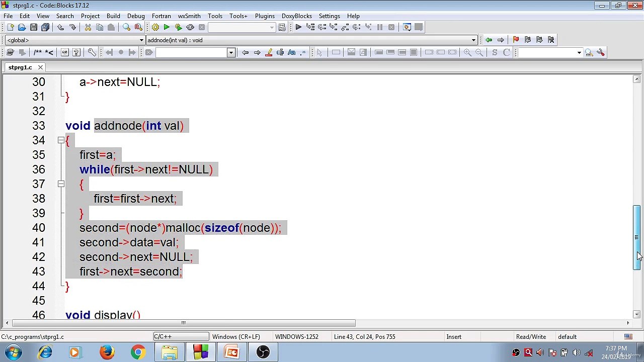Screen dimensions: 644x362
Task: Open search options wrench icon
Action: coord(600,52)
